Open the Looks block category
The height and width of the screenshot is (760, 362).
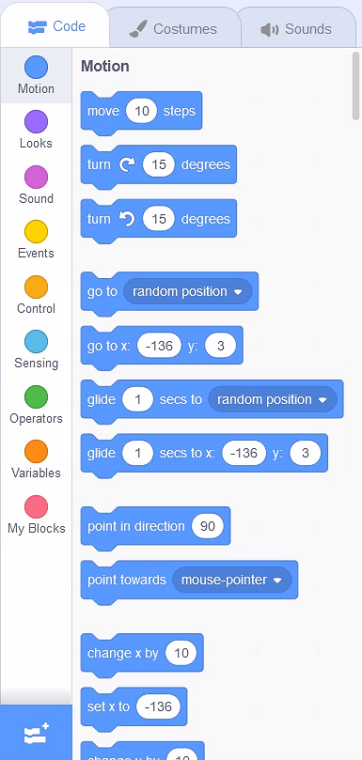(x=36, y=130)
